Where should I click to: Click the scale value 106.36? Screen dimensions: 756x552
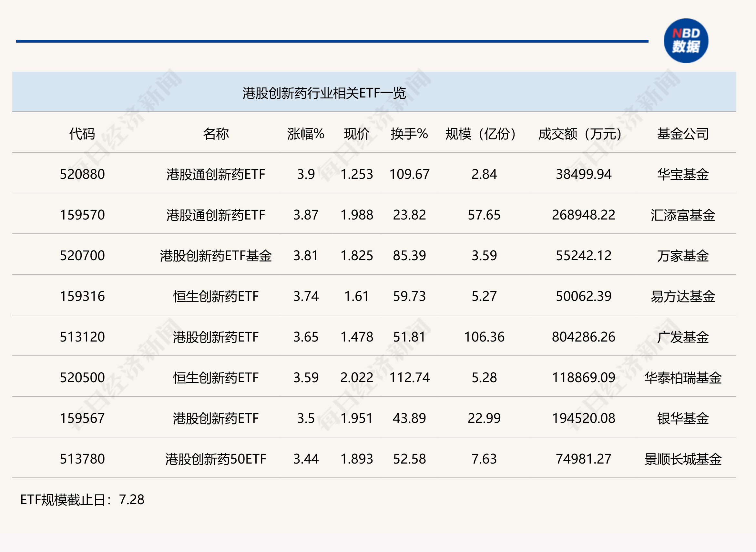click(x=484, y=337)
